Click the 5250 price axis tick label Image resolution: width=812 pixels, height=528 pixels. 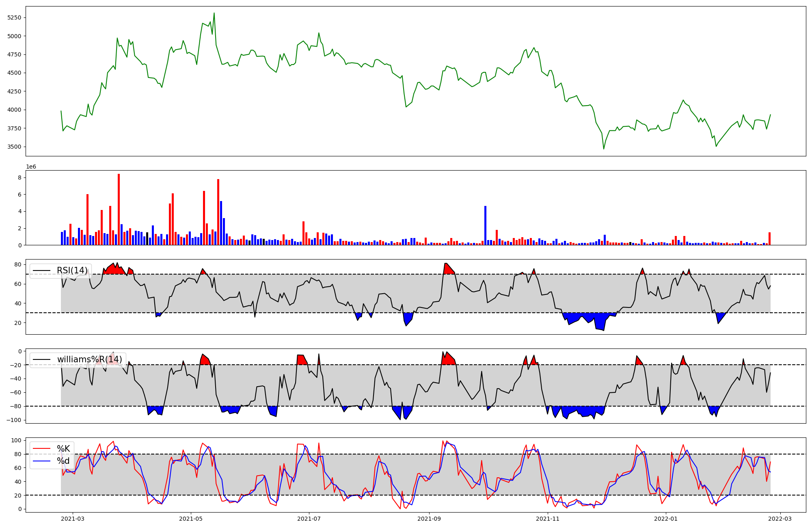click(x=14, y=18)
